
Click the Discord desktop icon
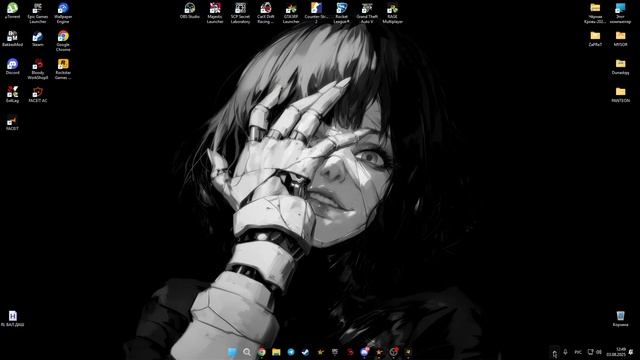point(12,67)
